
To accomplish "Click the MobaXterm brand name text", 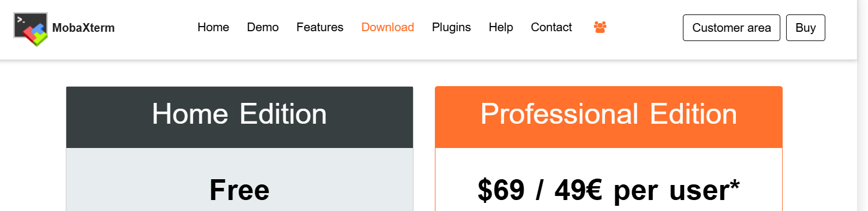I will coord(83,28).
